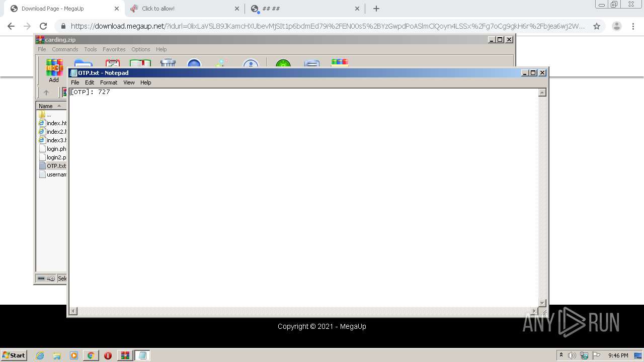Open Windows Media Player from taskbar
The width and height of the screenshot is (644, 362).
pos(74,355)
